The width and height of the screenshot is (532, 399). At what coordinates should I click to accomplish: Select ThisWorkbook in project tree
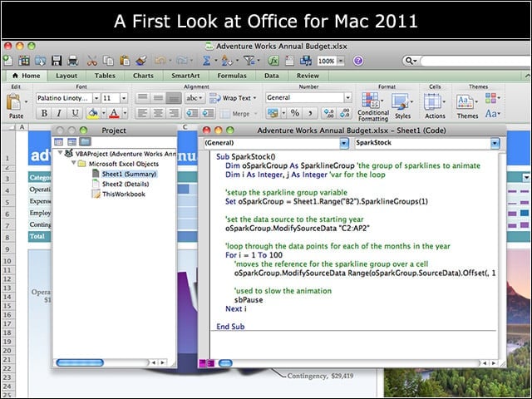124,195
